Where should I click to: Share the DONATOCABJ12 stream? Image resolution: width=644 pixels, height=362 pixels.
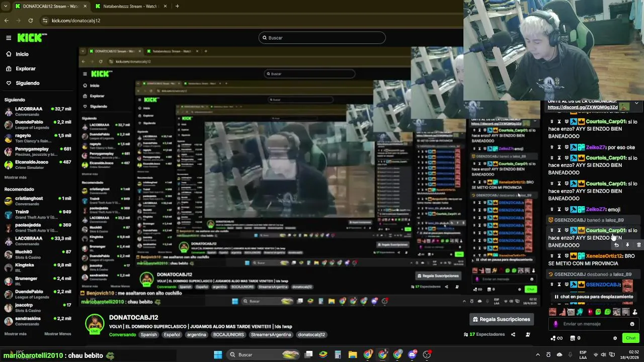click(513, 334)
